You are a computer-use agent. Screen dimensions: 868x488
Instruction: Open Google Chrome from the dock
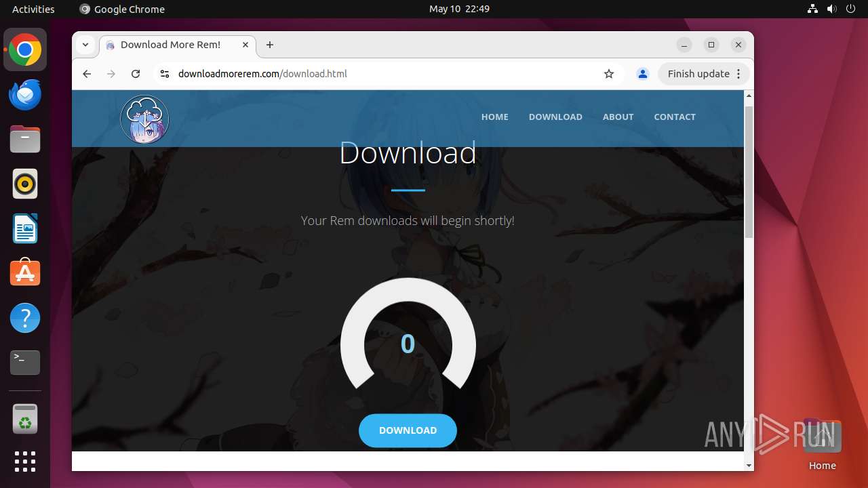pyautogui.click(x=25, y=49)
